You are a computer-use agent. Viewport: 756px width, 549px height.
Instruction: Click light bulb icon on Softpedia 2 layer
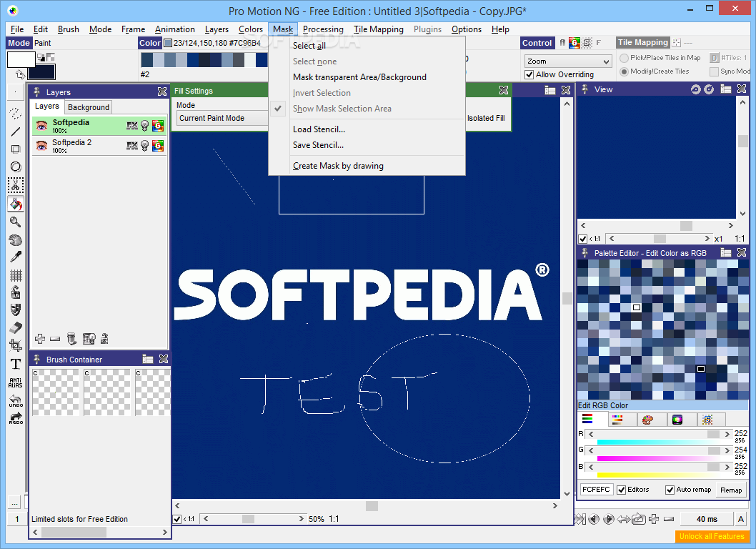(144, 146)
